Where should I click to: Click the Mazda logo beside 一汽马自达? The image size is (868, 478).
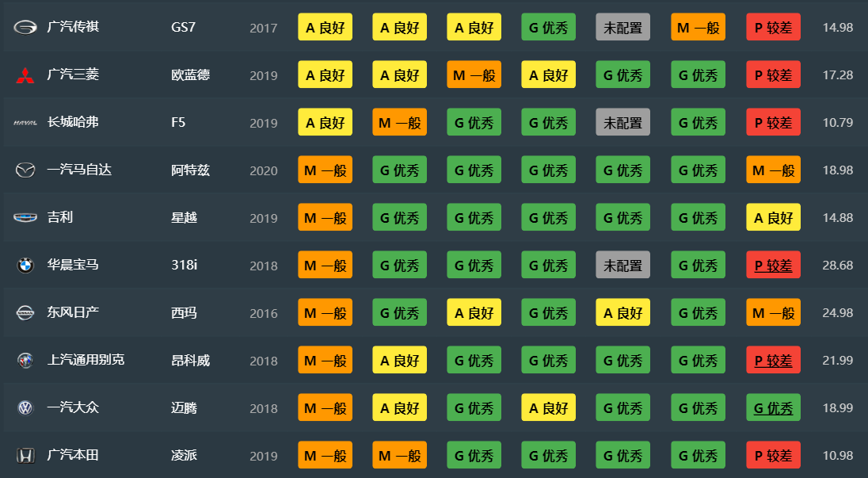[25, 170]
